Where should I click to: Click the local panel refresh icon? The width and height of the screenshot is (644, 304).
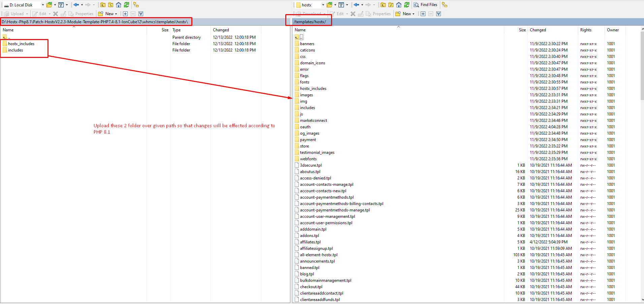127,5
